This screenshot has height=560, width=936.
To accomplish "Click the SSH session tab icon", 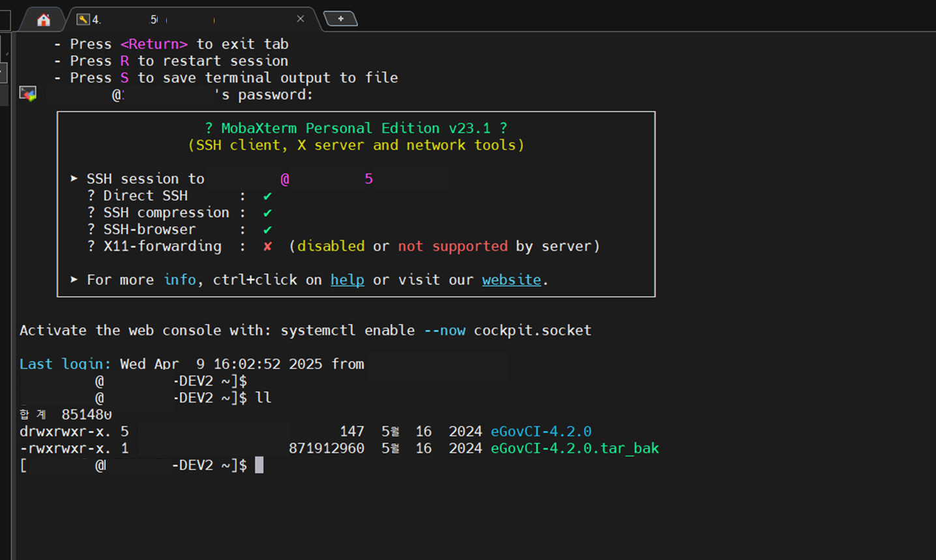I will click(83, 20).
